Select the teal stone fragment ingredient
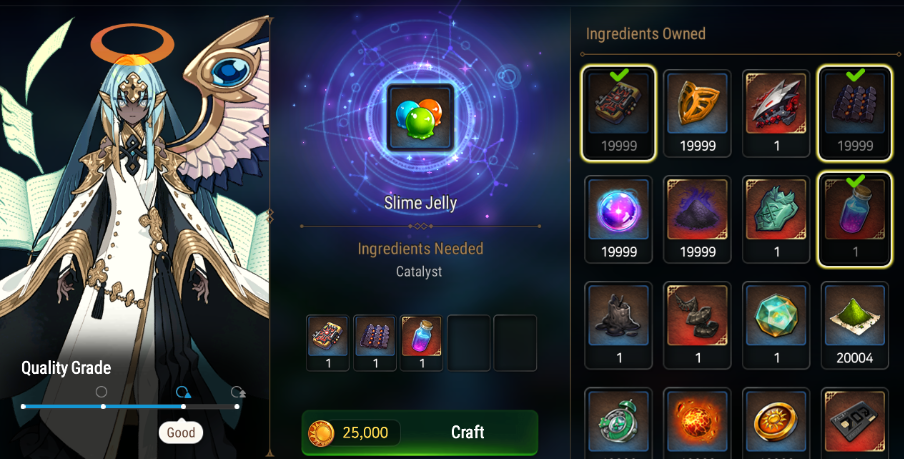Screen dimensions: 904x459 [776, 220]
